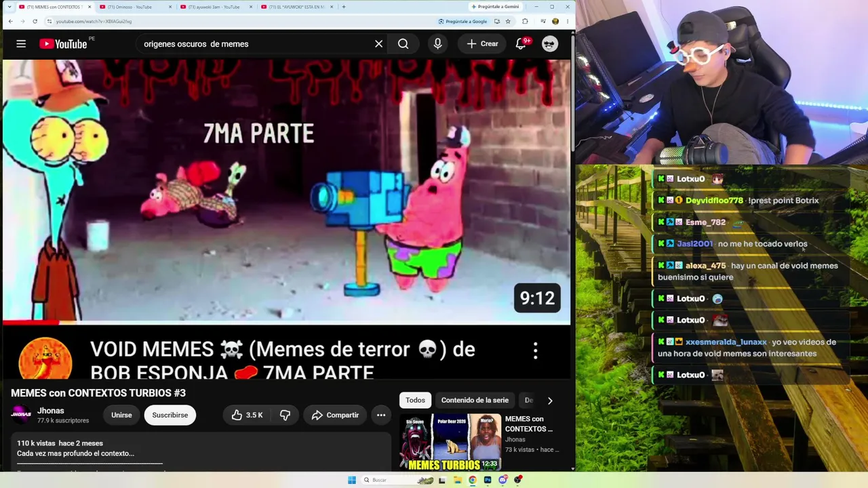Open Chrome extensions puzzle icon
The width and height of the screenshot is (868, 488).
click(525, 21)
